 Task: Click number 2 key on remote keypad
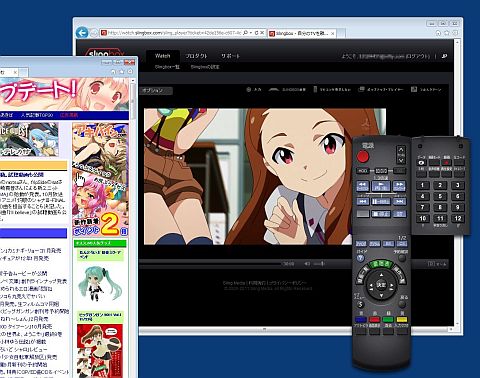tap(440, 185)
